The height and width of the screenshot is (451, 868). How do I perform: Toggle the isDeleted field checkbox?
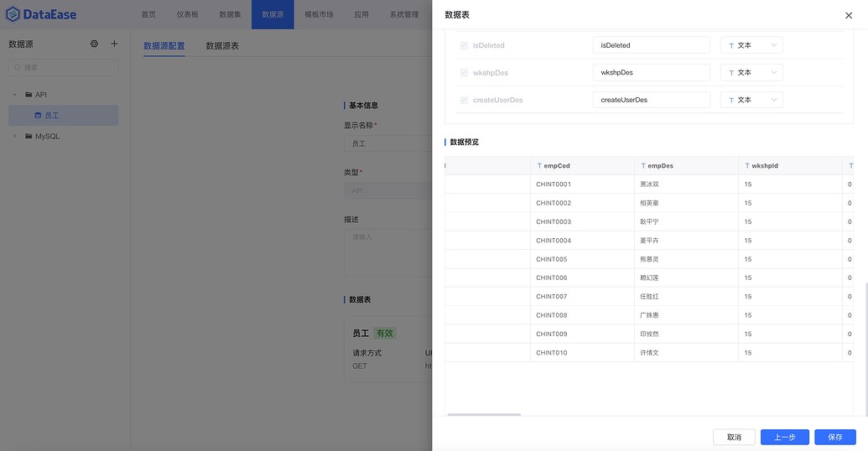pyautogui.click(x=464, y=45)
